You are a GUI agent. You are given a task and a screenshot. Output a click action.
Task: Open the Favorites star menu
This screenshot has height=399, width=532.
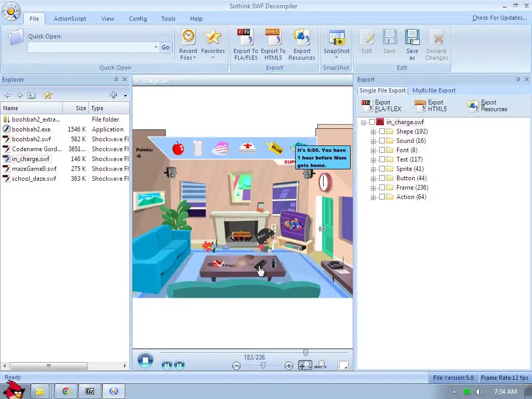(x=212, y=45)
